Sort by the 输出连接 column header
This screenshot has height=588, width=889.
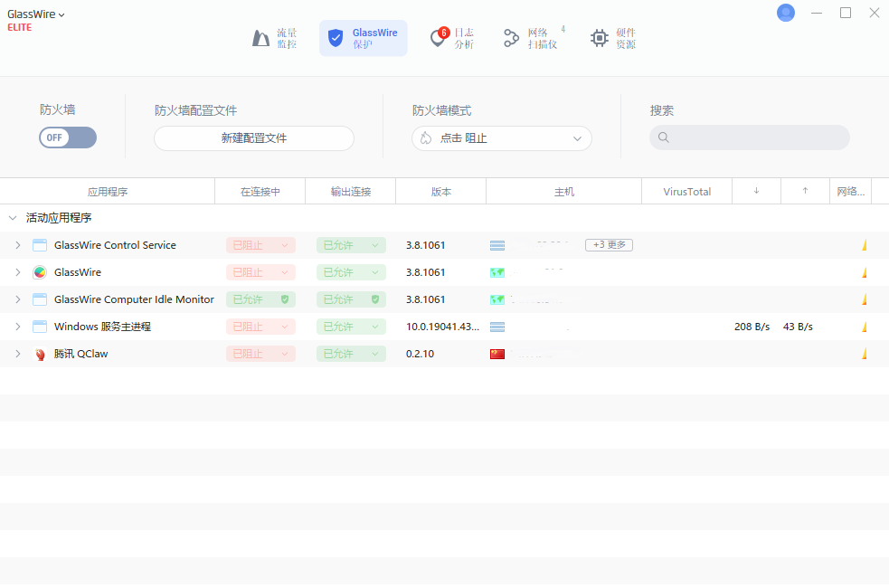click(350, 192)
